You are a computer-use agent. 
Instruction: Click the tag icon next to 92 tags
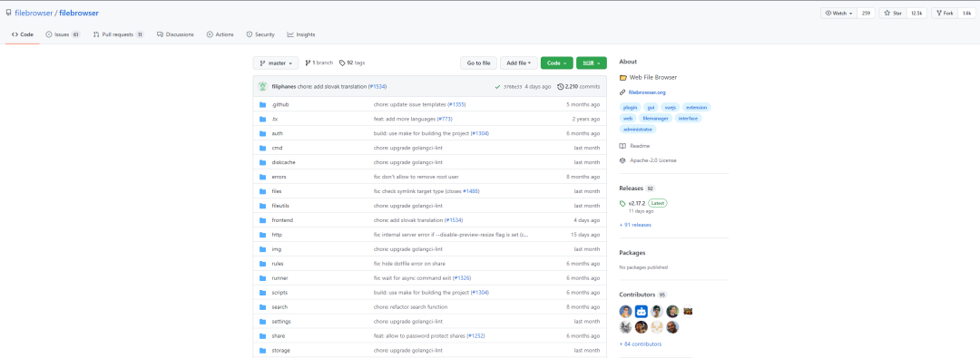click(x=342, y=63)
